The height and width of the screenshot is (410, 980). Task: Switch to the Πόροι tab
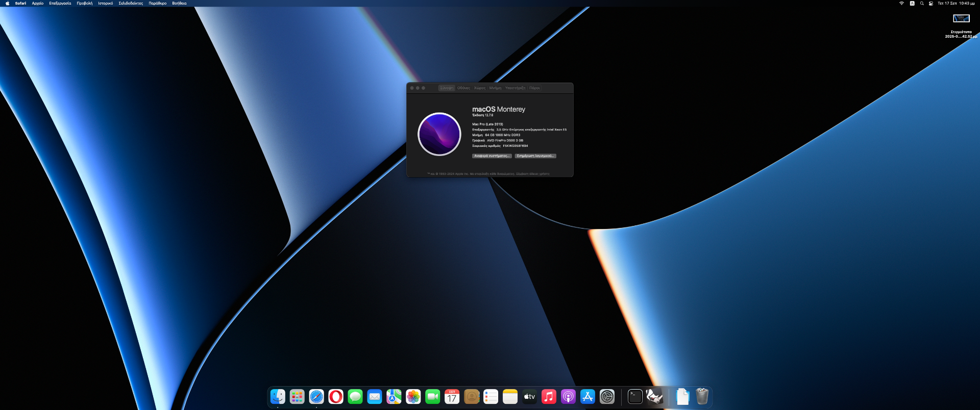534,88
